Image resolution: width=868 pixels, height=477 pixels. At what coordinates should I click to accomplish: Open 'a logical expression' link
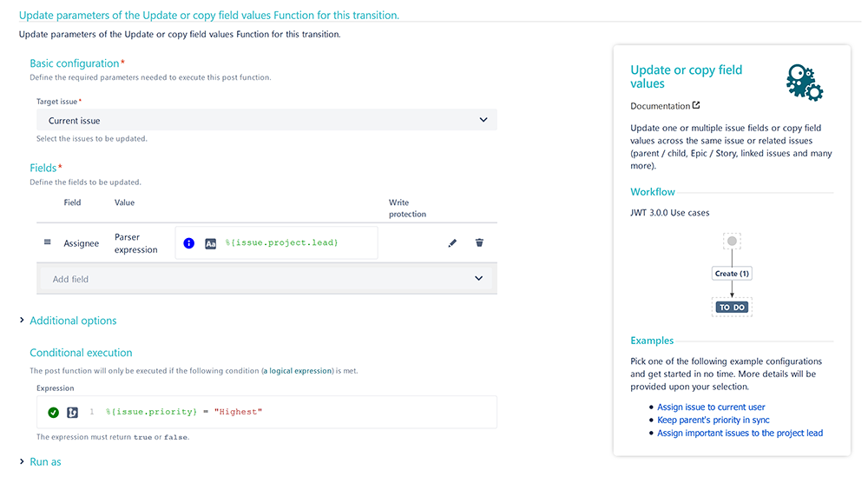click(298, 371)
